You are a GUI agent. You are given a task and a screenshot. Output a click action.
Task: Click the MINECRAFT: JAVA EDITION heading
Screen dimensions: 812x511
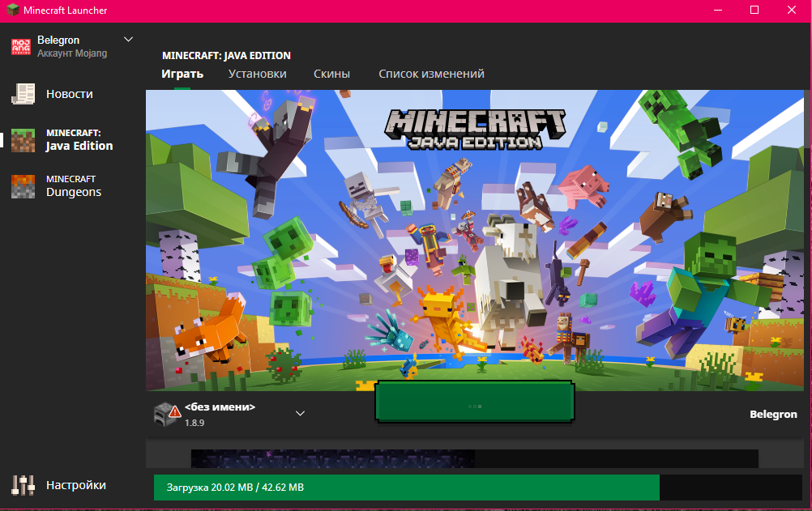point(226,55)
